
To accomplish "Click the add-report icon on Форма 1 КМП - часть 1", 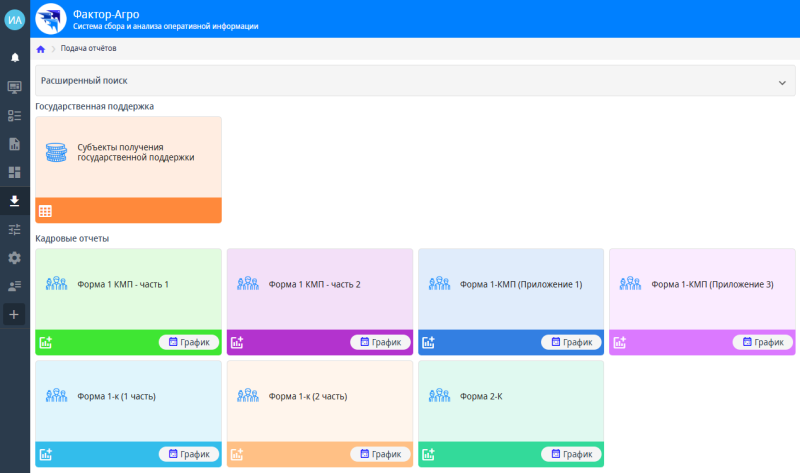I will pos(45,342).
